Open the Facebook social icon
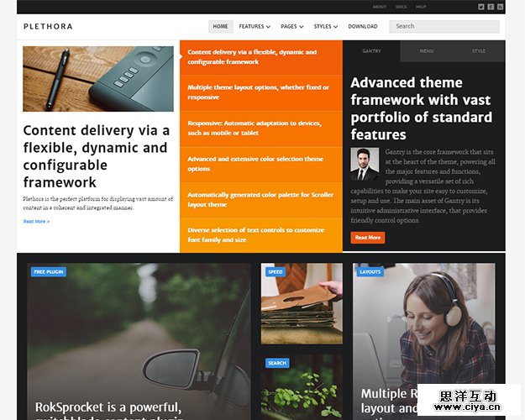The height and width of the screenshot is (420, 525). (x=491, y=7)
